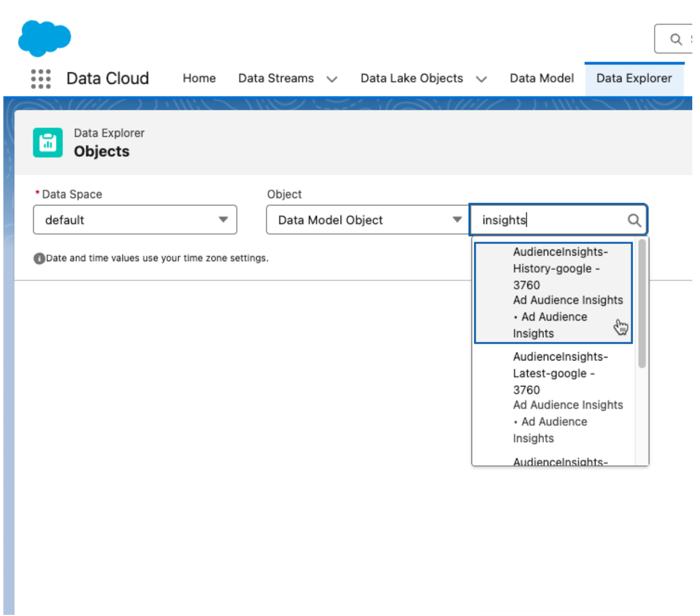Image resolution: width=700 pixels, height=616 pixels.
Task: Click the results list scrollbar thumb
Action: click(641, 303)
